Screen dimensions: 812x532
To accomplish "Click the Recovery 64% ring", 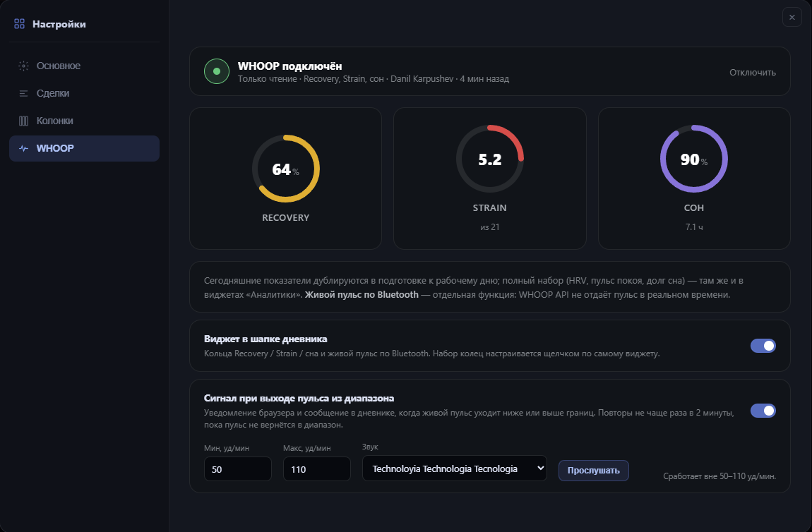I will [286, 169].
